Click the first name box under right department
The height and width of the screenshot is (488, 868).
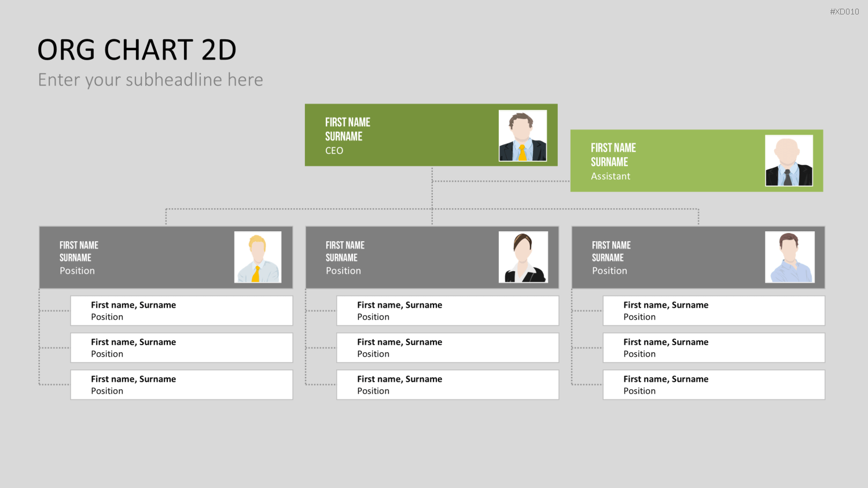pyautogui.click(x=714, y=311)
